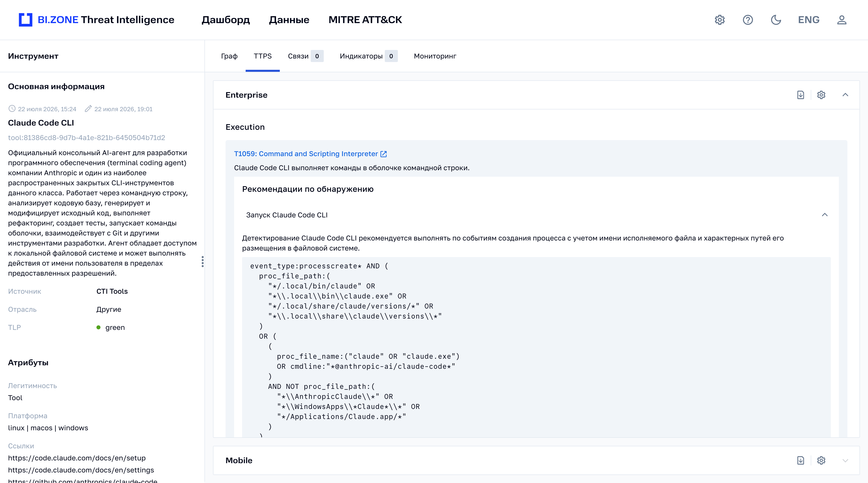This screenshot has width=868, height=483.
Task: Download Enterprise matrix export icon
Action: (801, 95)
